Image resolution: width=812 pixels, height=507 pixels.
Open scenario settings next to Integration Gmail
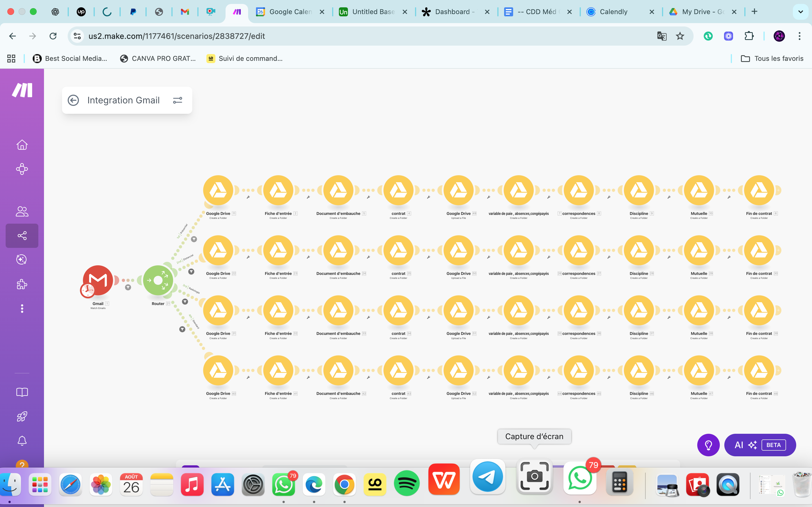178,100
